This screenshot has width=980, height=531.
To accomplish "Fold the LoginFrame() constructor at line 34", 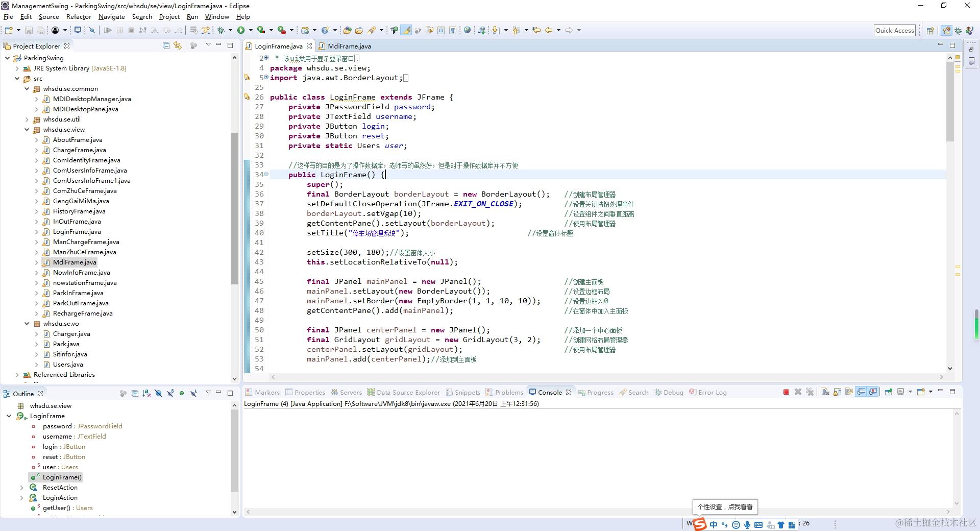I will tap(266, 175).
